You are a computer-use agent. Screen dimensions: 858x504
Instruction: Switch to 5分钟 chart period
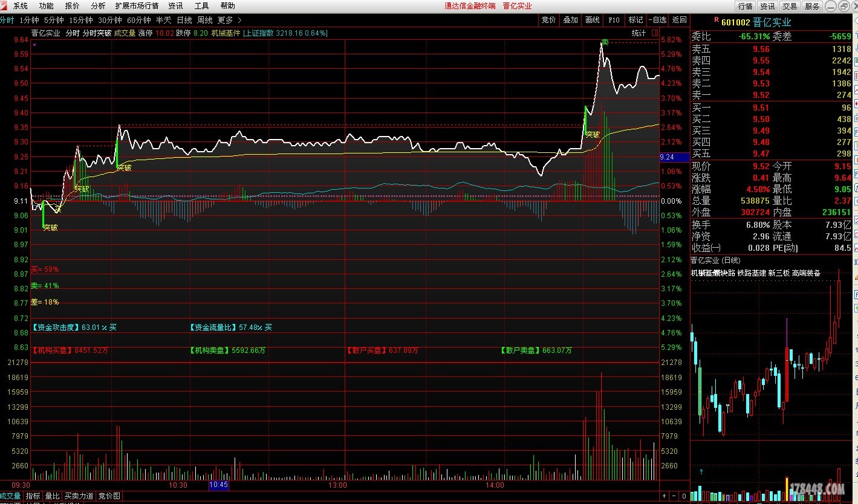tap(54, 20)
